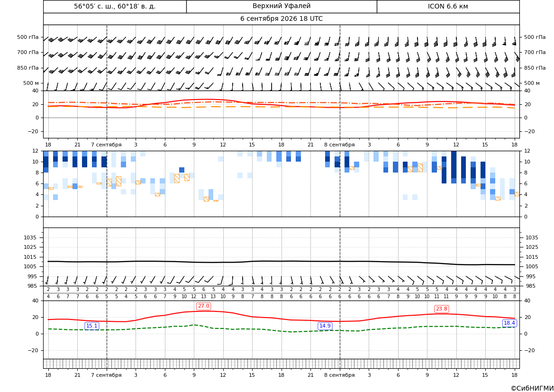Click the 8 сентября label under temperature panel
554x392 pixels.
[339, 145]
